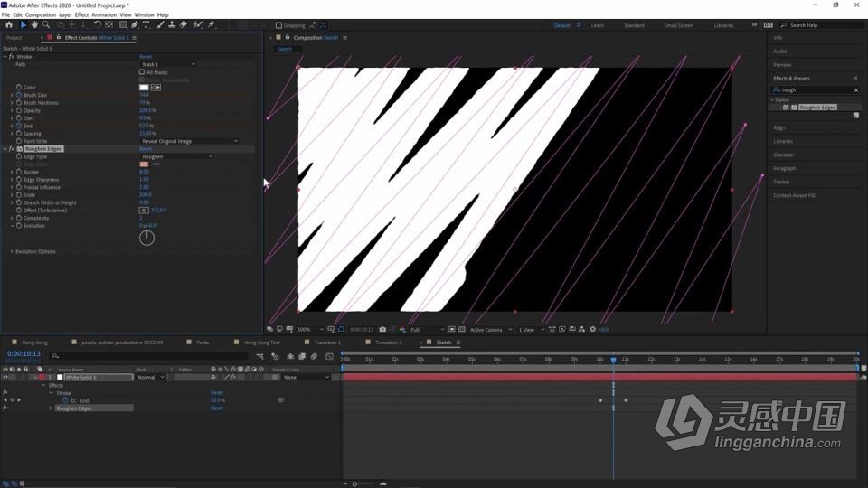The width and height of the screenshot is (868, 488).
Task: Click the eyedropper next to Stroke Color
Action: coord(156,88)
